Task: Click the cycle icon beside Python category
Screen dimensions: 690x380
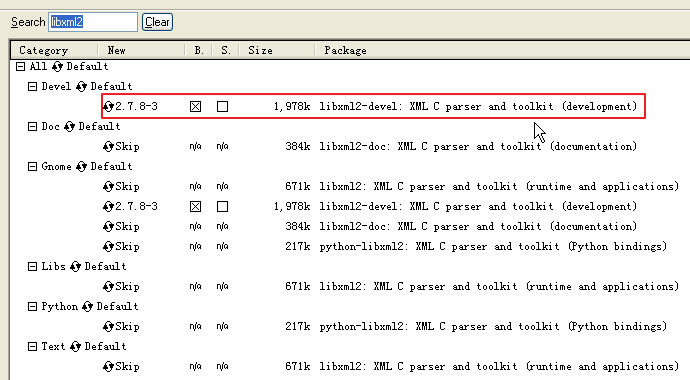Action: coord(87,306)
